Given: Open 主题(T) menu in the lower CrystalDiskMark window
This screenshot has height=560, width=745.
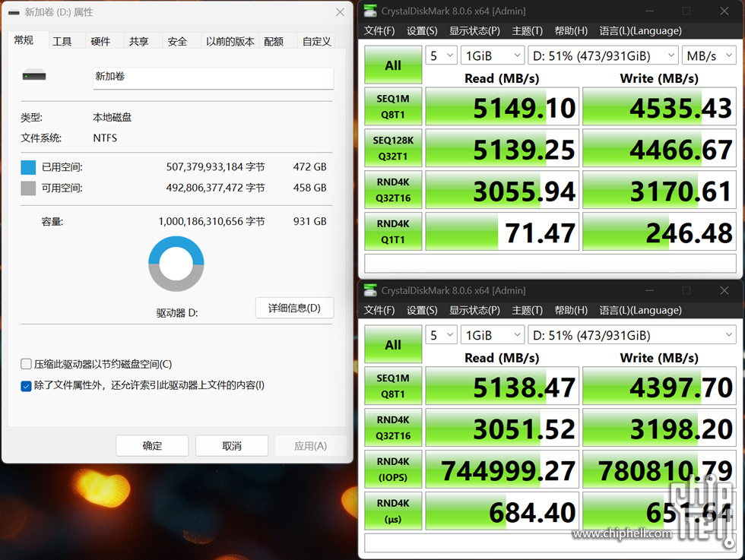Looking at the screenshot, I should tap(528, 310).
